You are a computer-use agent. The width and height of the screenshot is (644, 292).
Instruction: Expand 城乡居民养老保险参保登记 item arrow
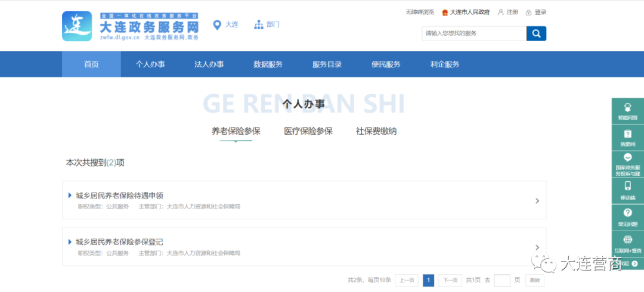point(537,247)
